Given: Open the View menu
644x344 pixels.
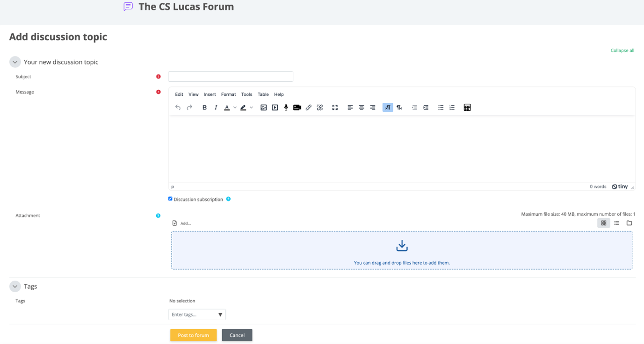Looking at the screenshot, I should click(194, 94).
